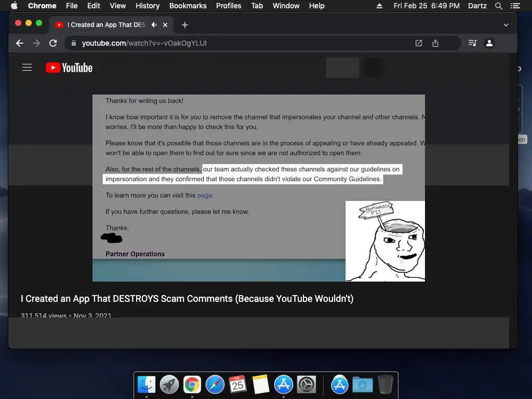Open the Profiles menu
This screenshot has height=399, width=532.
pyautogui.click(x=229, y=6)
